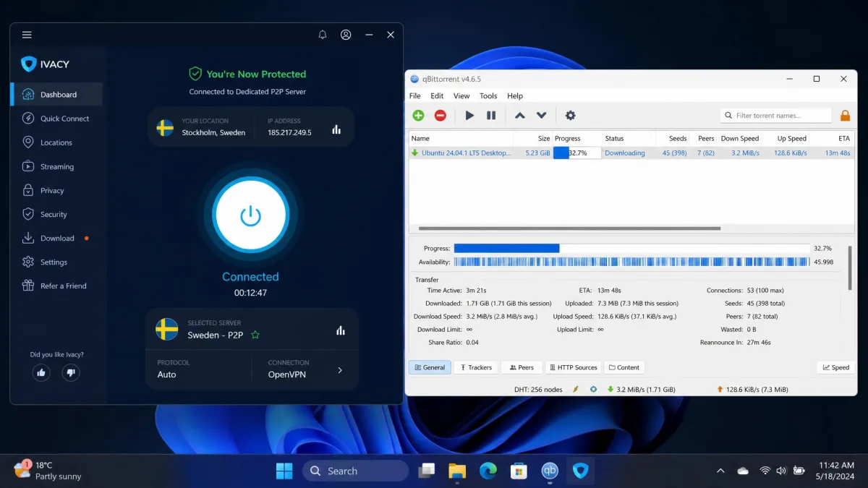Screen dimensions: 868x488
Task: Open the Ivacy hamburger menu
Action: 27,35
